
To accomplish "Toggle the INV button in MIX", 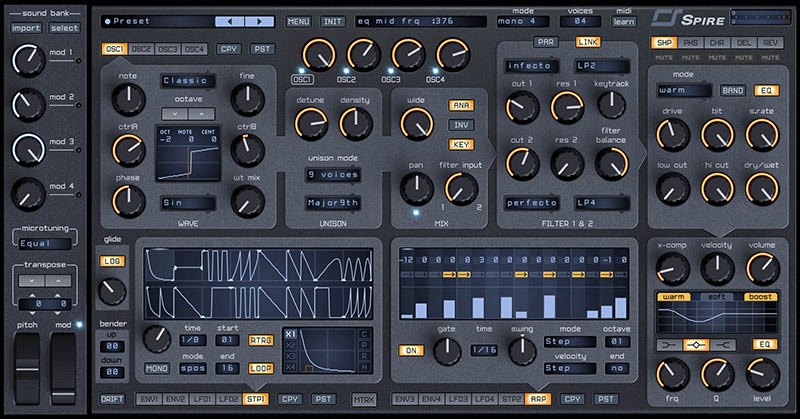I will [461, 125].
